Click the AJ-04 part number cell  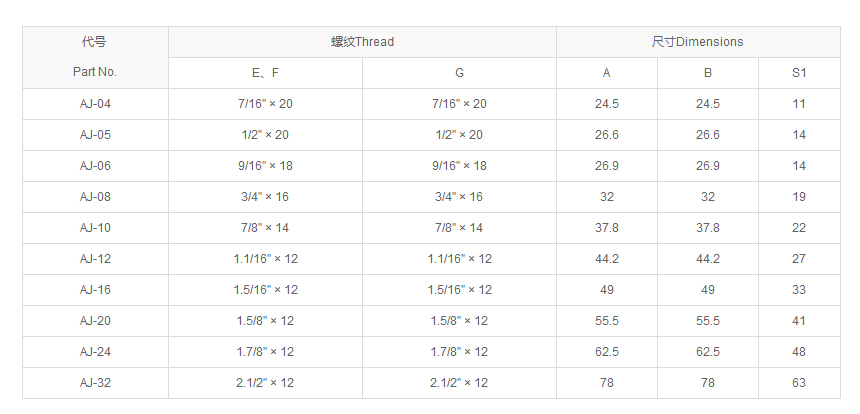(x=95, y=104)
